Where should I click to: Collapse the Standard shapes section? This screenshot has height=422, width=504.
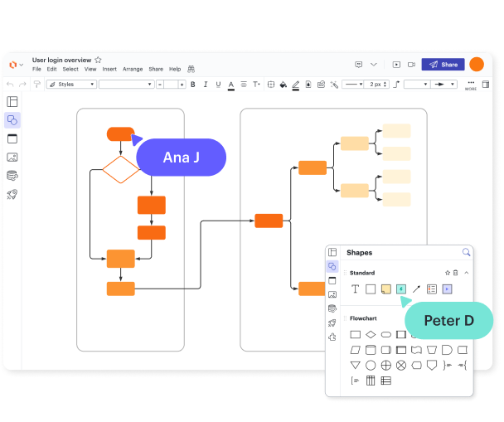tap(467, 273)
